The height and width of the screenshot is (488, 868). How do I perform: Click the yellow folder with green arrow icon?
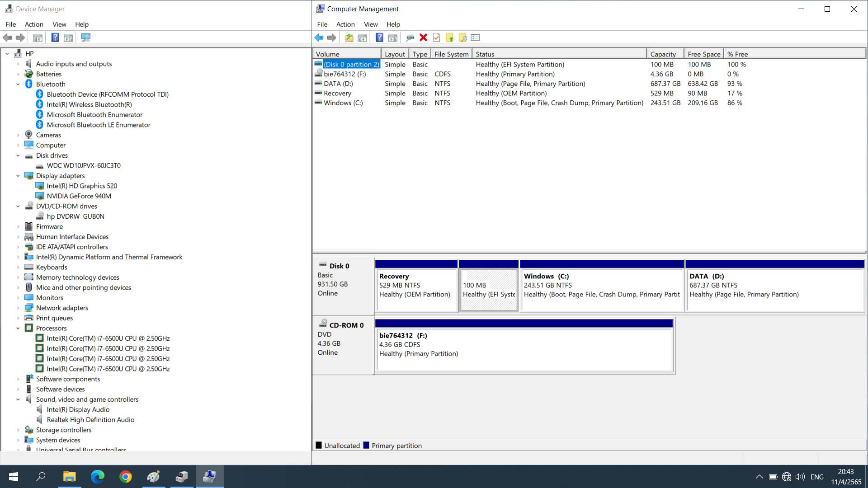(x=450, y=38)
